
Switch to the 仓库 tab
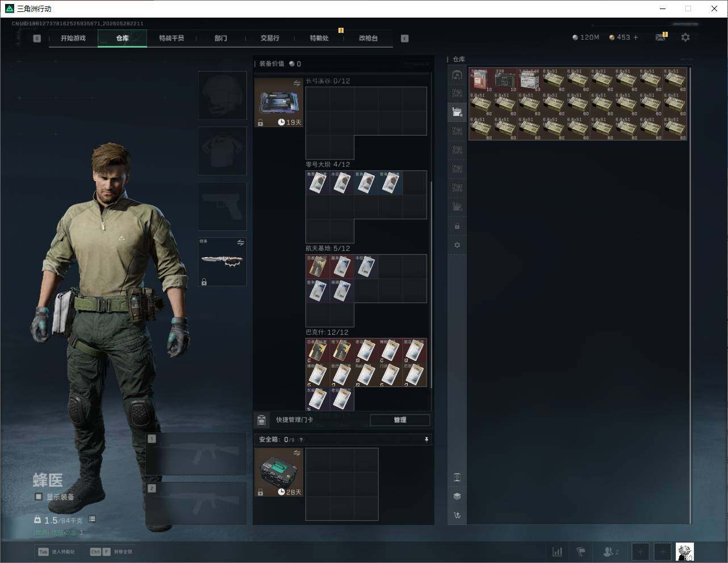point(123,38)
